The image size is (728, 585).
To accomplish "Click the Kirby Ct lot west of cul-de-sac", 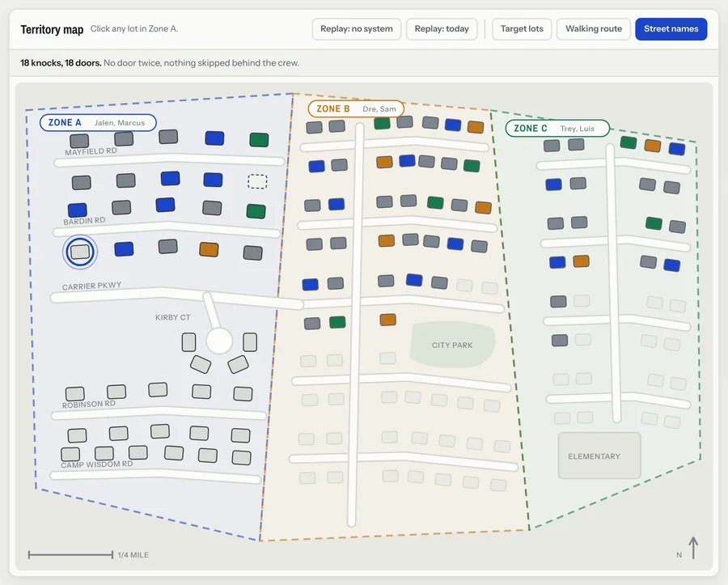I will [188, 342].
